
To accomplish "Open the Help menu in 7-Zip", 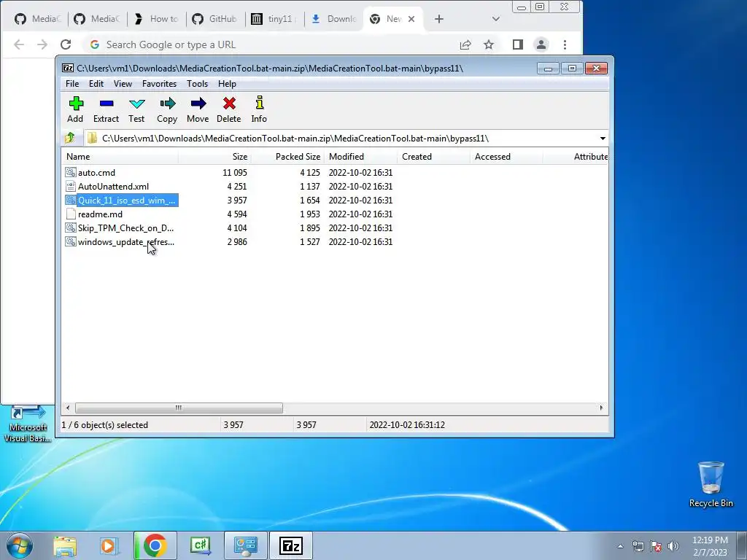I will point(227,84).
